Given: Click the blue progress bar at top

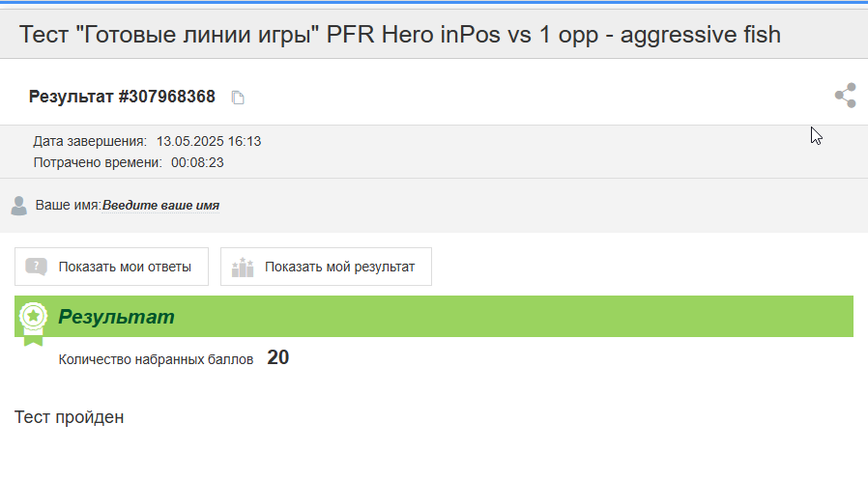Looking at the screenshot, I should pos(434,2).
